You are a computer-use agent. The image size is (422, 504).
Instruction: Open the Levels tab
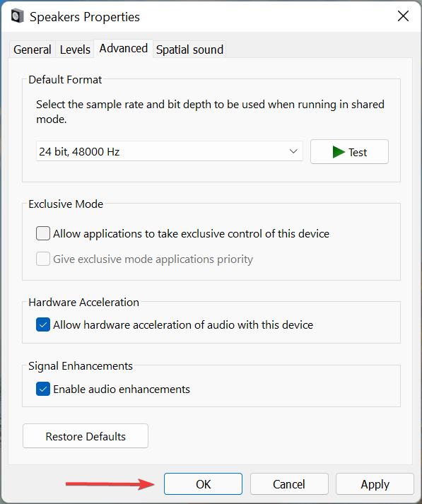point(75,49)
